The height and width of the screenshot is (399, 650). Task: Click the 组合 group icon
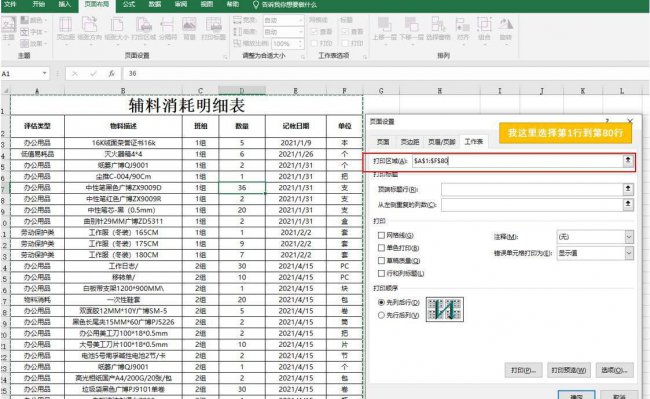click(x=484, y=29)
